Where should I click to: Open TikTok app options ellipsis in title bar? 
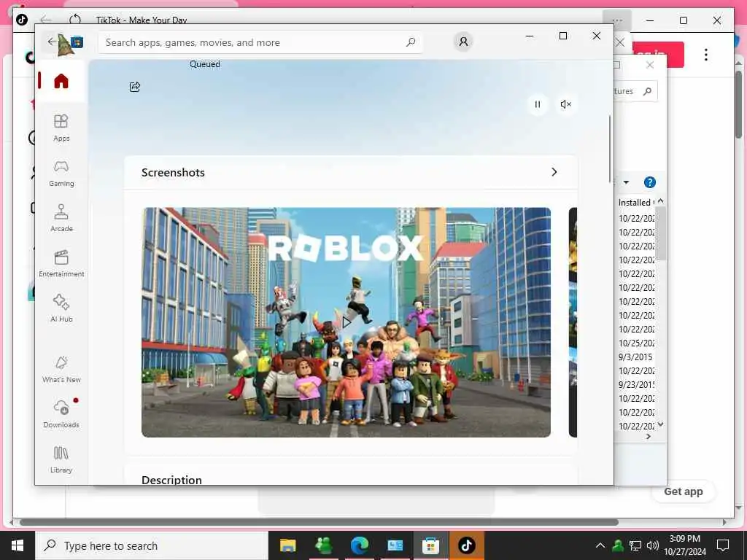(617, 20)
